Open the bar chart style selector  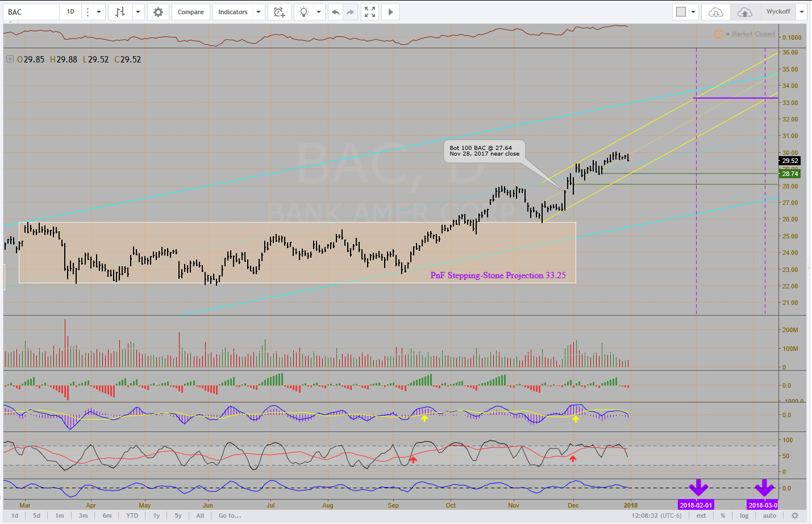pos(120,12)
